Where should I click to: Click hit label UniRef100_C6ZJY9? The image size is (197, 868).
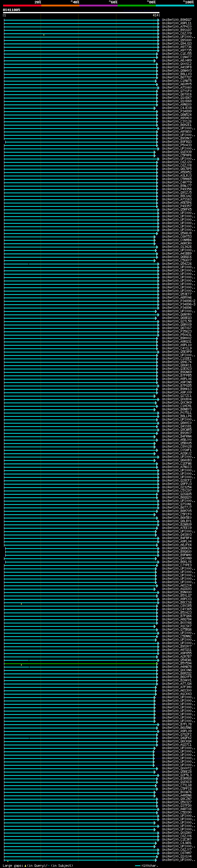(x=177, y=34)
